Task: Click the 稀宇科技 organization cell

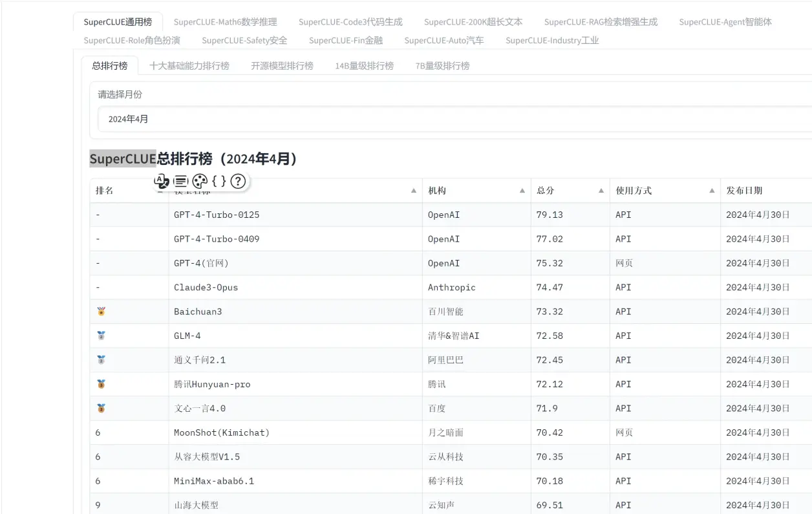Action: click(x=476, y=481)
